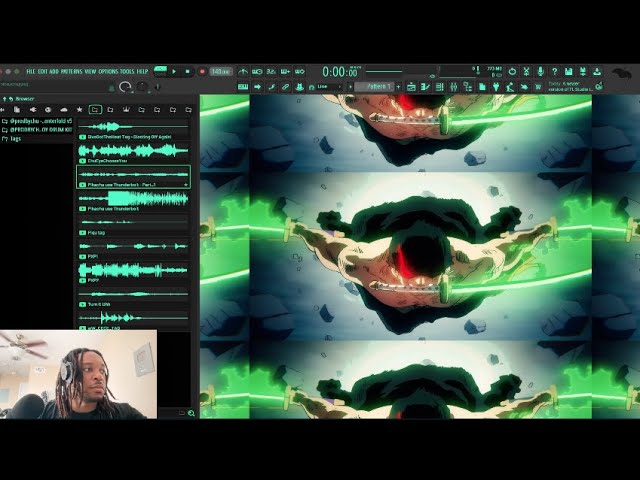Click the plus button after Pattern 1
Image resolution: width=640 pixels, height=480 pixels.
(x=398, y=87)
